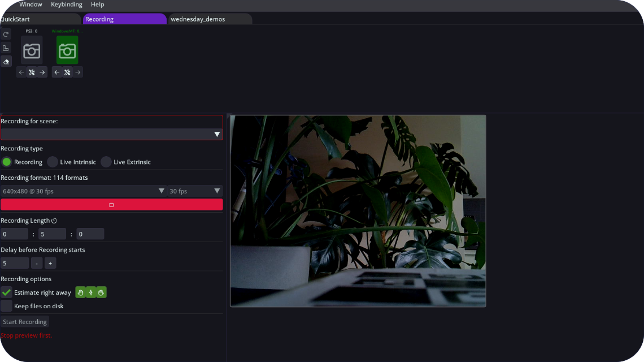
Task: Click the eraser icon in left sidebar
Action: [x=6, y=62]
